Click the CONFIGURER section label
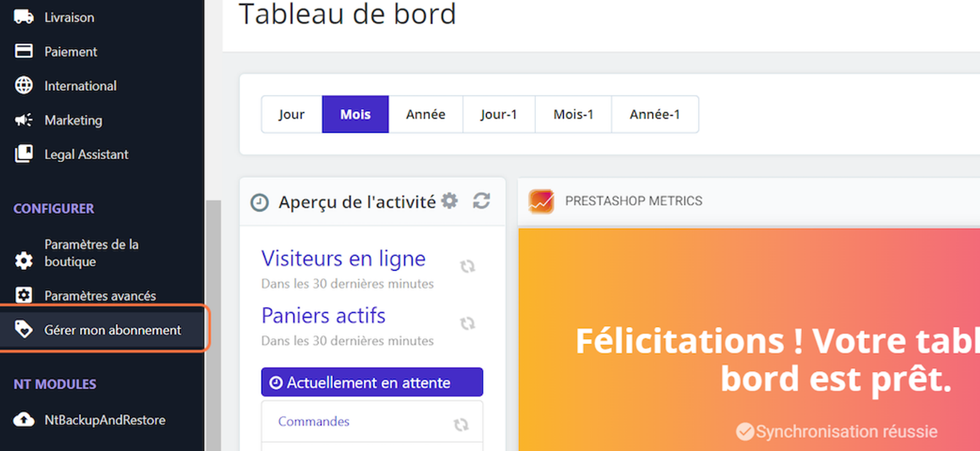This screenshot has width=980, height=451. pos(53,208)
